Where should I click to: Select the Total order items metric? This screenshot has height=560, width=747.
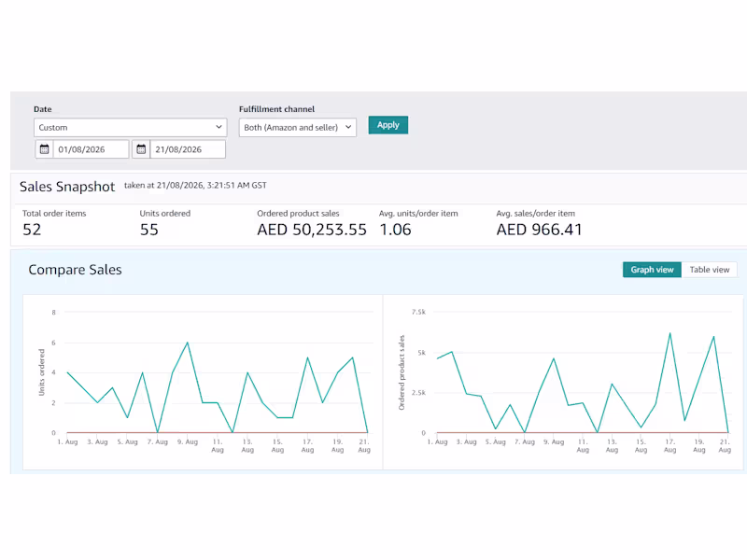[x=54, y=214]
